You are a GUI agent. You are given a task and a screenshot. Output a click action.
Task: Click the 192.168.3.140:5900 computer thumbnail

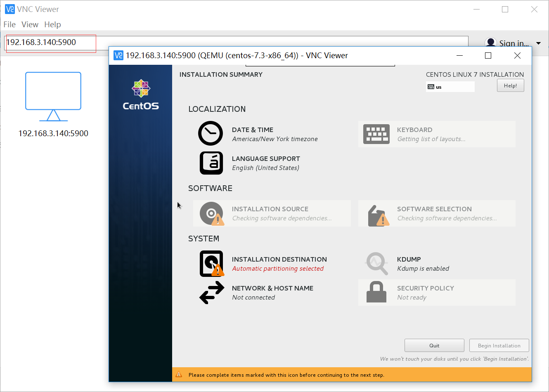pyautogui.click(x=53, y=97)
